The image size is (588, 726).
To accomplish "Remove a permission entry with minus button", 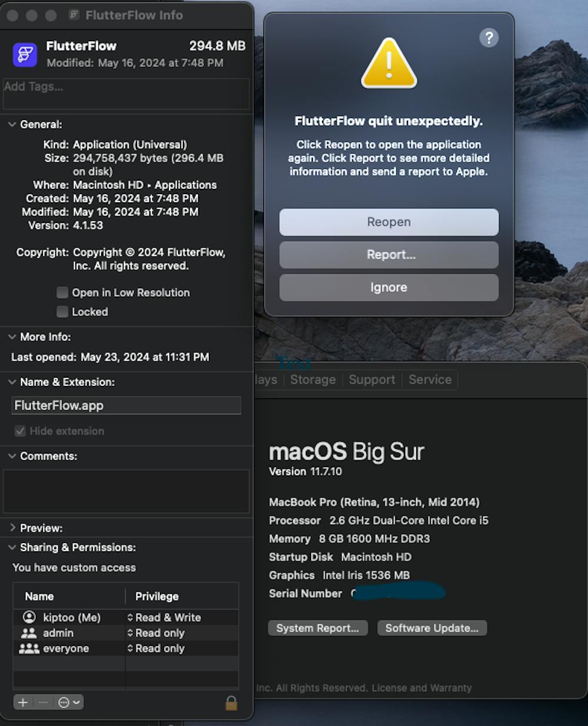I will tap(42, 702).
